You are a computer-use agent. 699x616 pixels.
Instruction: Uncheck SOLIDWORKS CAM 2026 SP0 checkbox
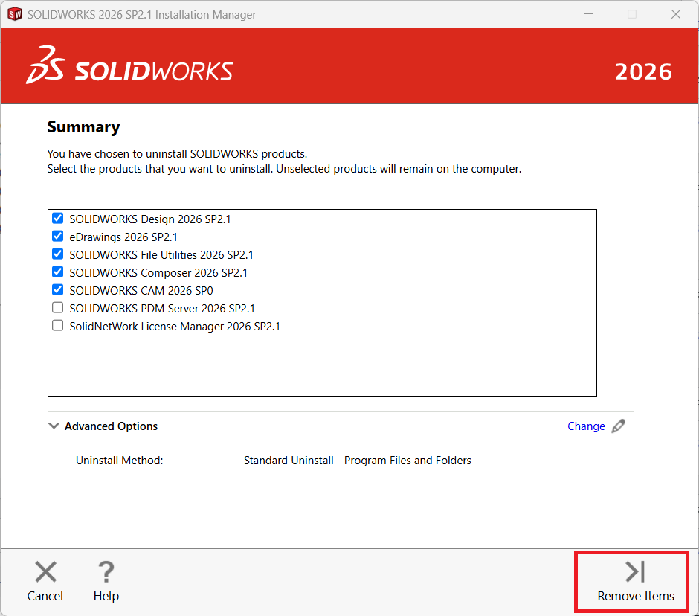57,289
